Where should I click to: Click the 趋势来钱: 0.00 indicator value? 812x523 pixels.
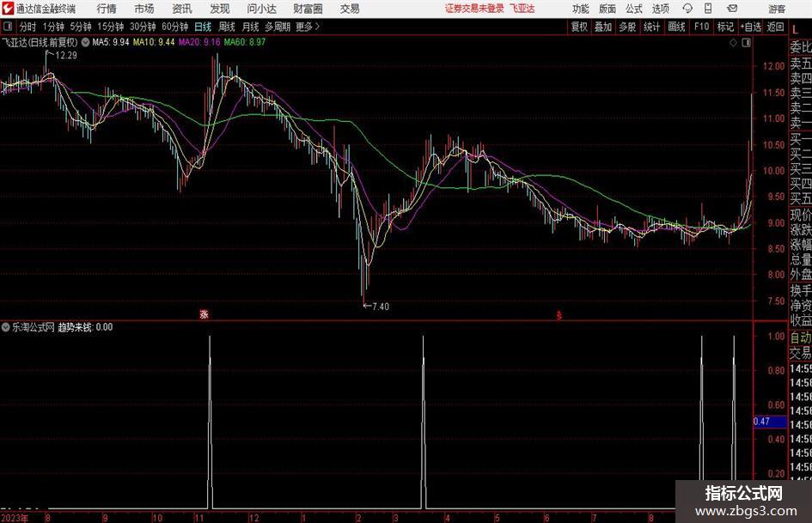(85, 327)
